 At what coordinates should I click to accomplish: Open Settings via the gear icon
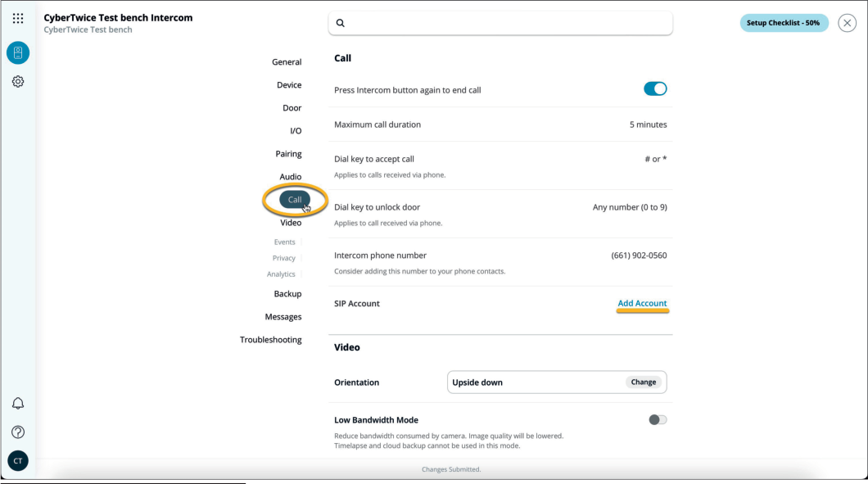point(17,81)
